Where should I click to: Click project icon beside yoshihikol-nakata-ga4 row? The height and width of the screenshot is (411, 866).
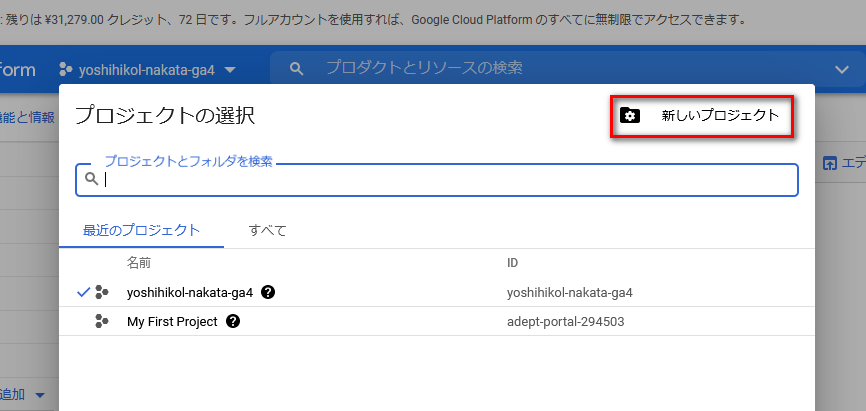click(102, 292)
